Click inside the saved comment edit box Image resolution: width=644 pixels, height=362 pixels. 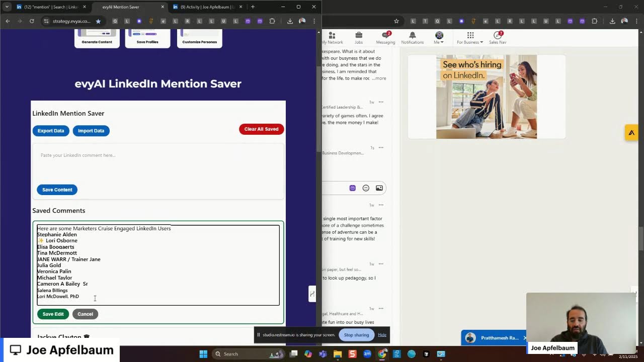pyautogui.click(x=158, y=265)
